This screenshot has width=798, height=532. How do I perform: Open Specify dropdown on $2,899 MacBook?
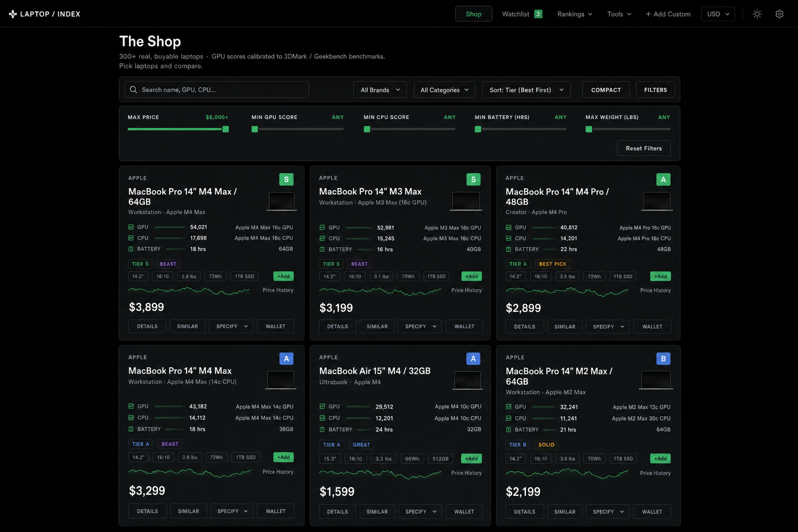[x=608, y=327]
